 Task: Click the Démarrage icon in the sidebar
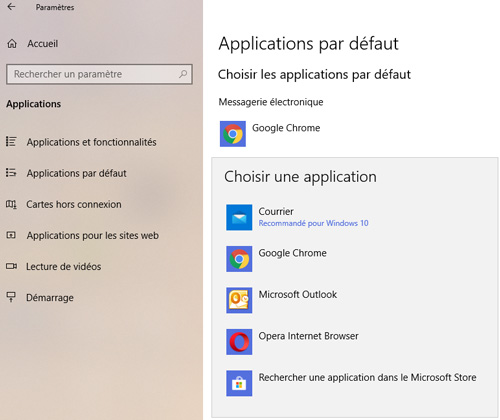click(x=11, y=297)
